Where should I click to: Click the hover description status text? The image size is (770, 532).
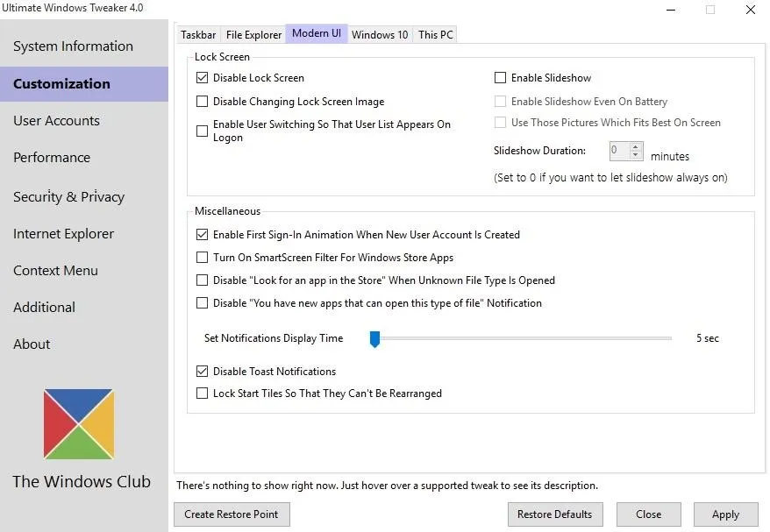[x=388, y=486]
